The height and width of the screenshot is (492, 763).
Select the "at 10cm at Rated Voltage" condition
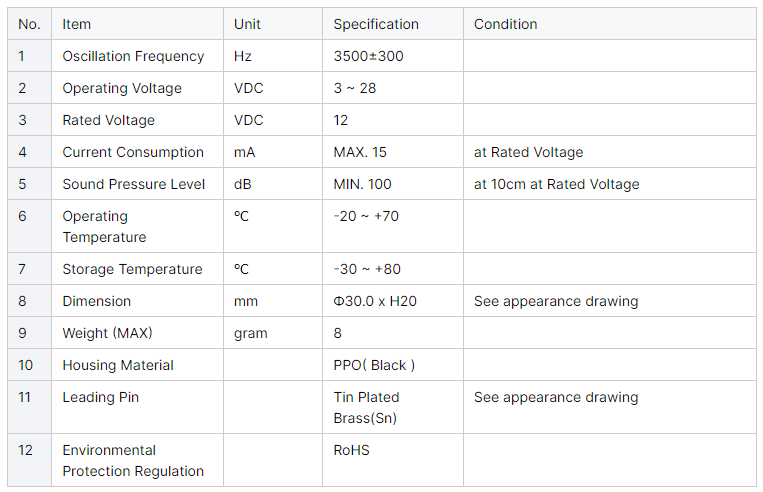[x=556, y=184]
